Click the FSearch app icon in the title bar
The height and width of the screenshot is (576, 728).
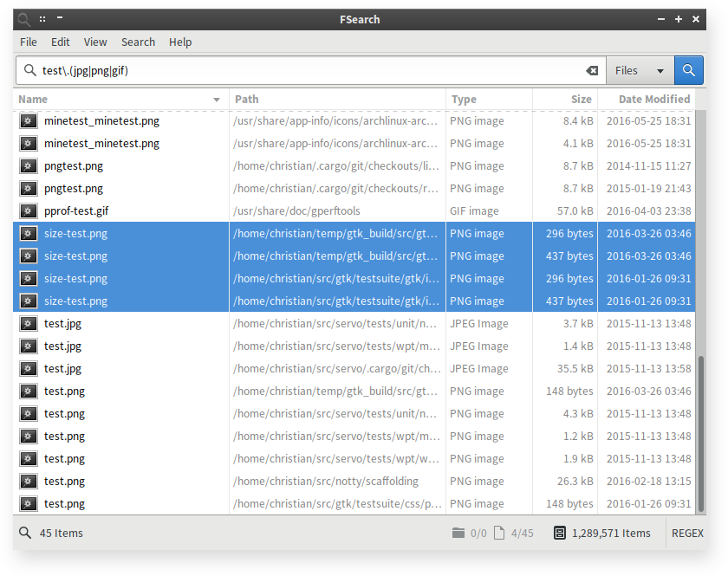[23, 20]
